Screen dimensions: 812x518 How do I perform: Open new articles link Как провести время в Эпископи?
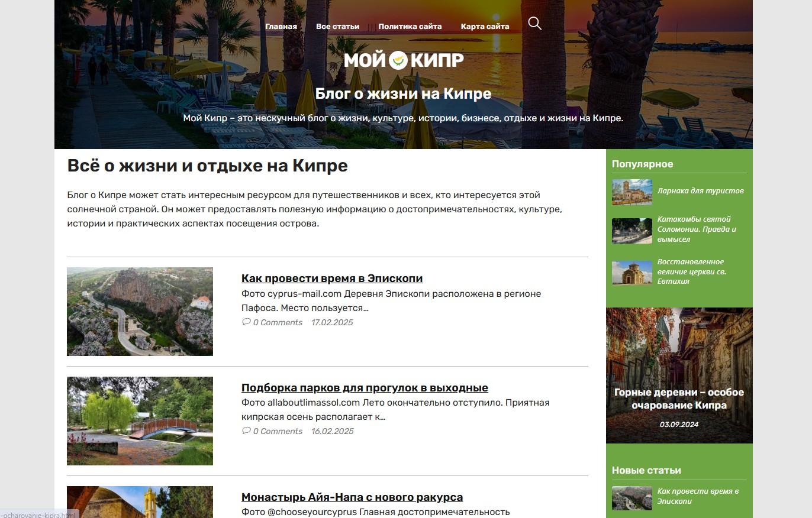tap(698, 496)
